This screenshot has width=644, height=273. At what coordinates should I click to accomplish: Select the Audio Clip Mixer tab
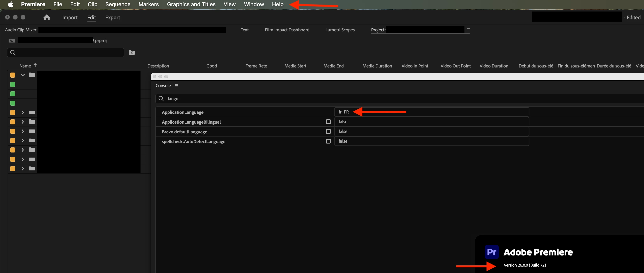21,30
